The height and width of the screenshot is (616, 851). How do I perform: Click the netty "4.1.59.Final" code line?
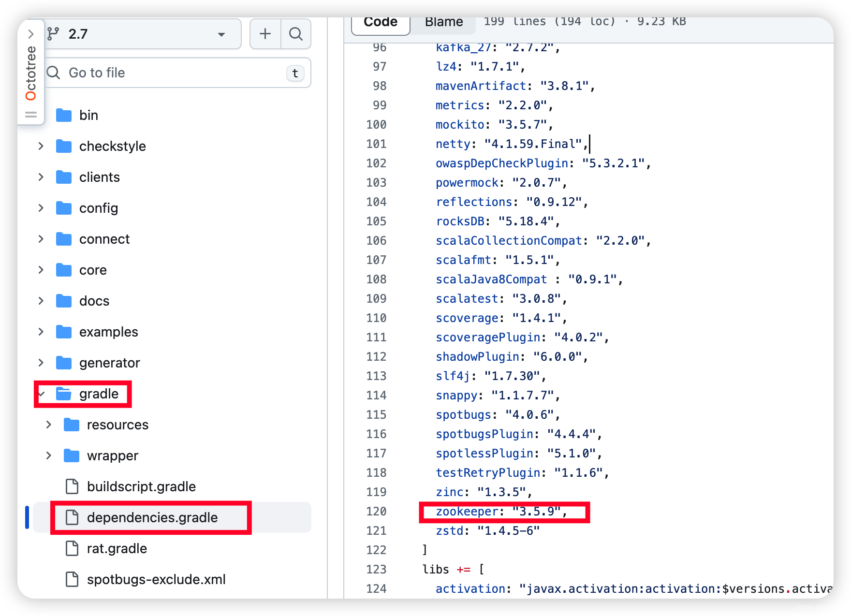point(512,144)
